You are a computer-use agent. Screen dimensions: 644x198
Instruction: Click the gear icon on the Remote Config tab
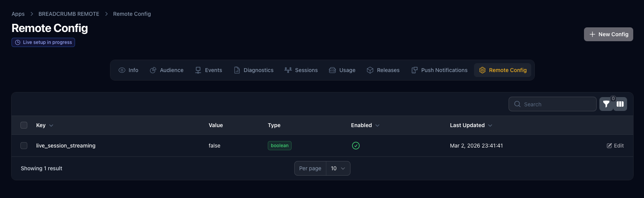(482, 70)
